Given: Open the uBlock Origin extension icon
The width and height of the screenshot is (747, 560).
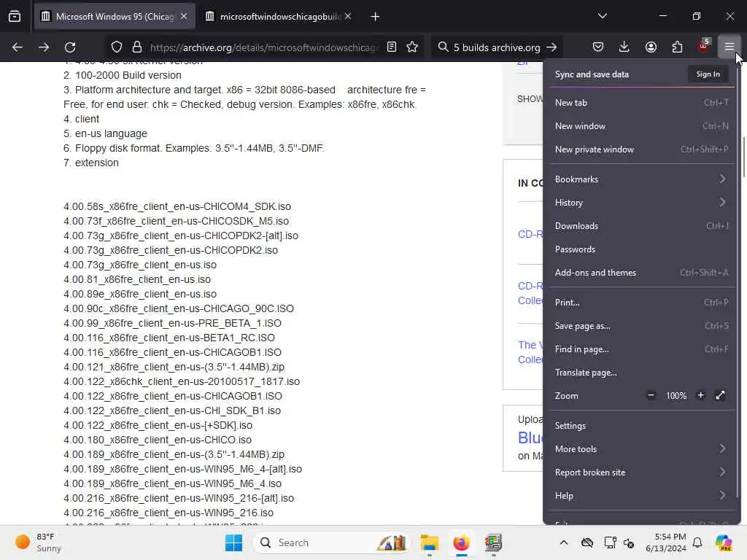Looking at the screenshot, I should tap(704, 46).
